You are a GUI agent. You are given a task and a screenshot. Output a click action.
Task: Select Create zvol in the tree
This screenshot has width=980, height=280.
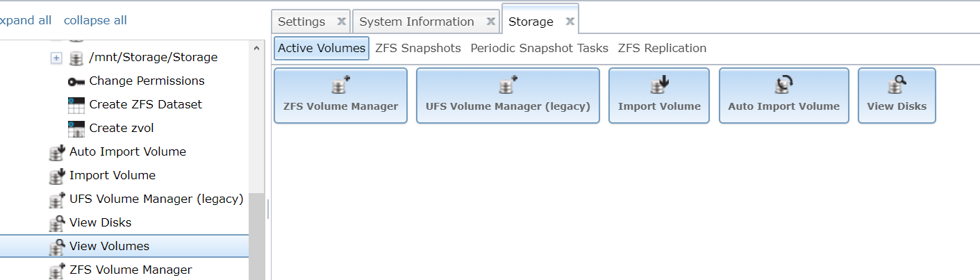click(x=121, y=129)
